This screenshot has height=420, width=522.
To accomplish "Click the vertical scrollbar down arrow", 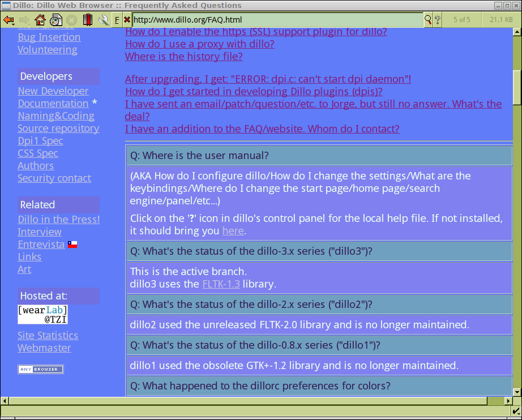I will click(x=517, y=392).
